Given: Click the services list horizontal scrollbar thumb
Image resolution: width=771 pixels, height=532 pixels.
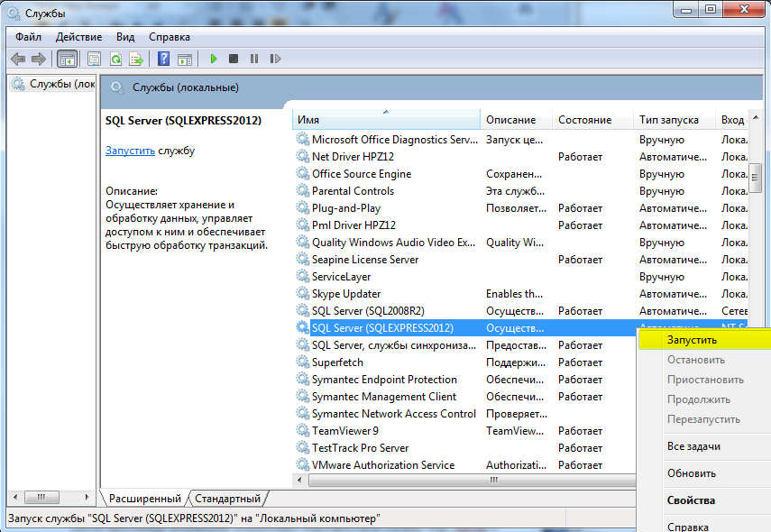Looking at the screenshot, I should click(472, 480).
